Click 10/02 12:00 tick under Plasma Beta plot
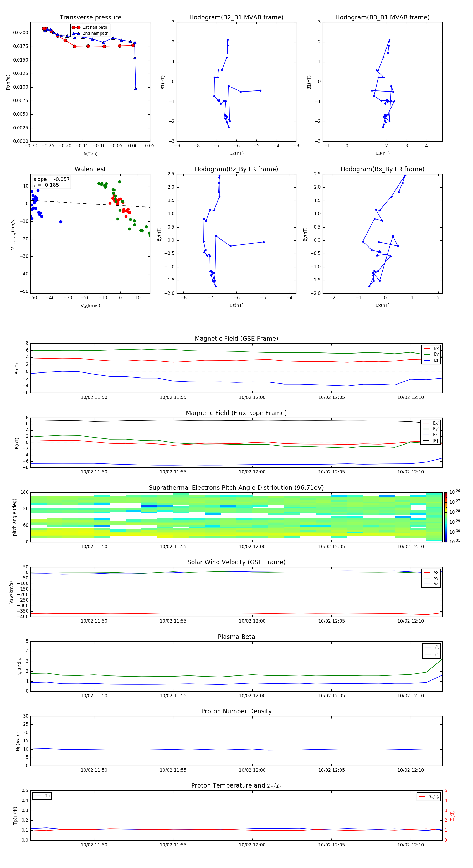This screenshot has width=473, height=868. (x=252, y=695)
